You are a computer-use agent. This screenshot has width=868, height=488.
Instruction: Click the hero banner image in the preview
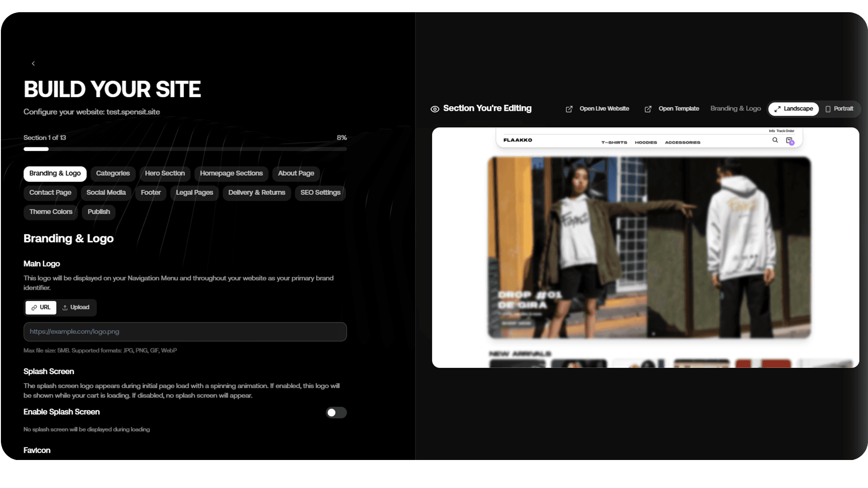click(x=649, y=248)
